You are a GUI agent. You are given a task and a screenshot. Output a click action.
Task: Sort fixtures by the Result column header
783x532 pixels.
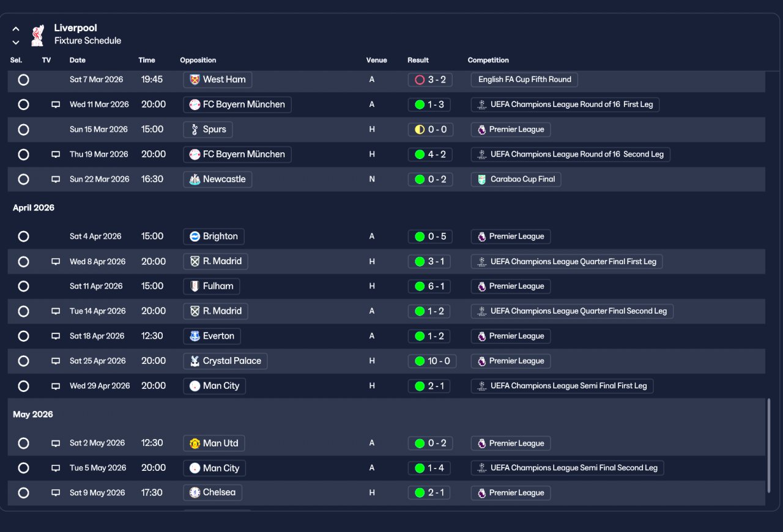tap(418, 60)
